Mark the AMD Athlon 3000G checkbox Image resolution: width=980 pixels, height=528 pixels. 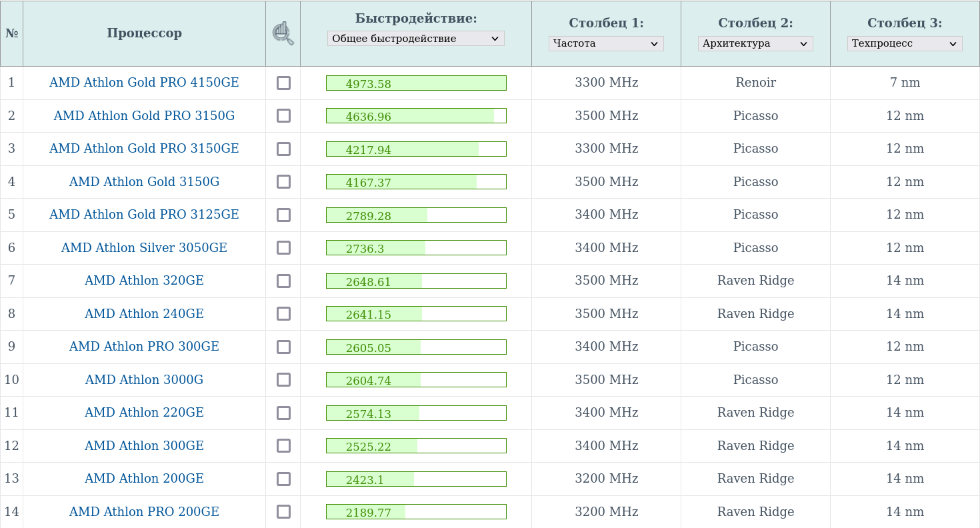click(x=283, y=380)
